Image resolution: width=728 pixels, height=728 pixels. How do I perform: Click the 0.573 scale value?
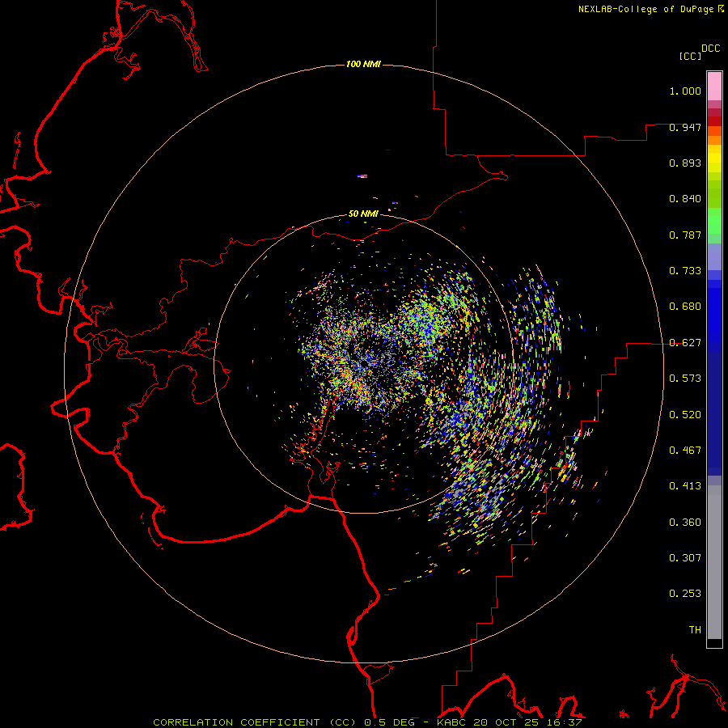[x=685, y=379]
